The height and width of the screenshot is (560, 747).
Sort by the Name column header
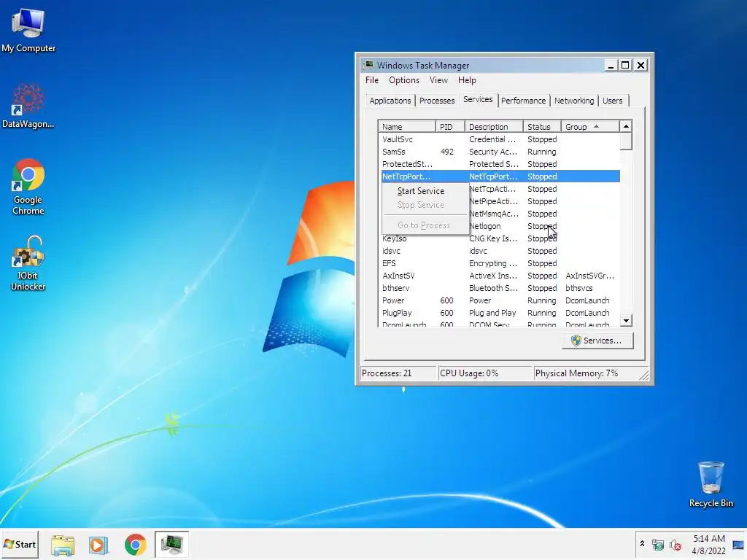click(x=407, y=127)
